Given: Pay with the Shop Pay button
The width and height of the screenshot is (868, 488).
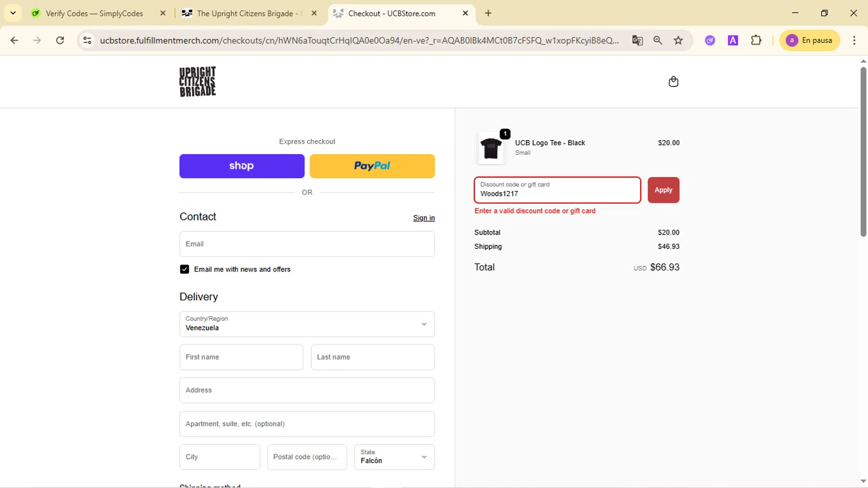Looking at the screenshot, I should 242,166.
